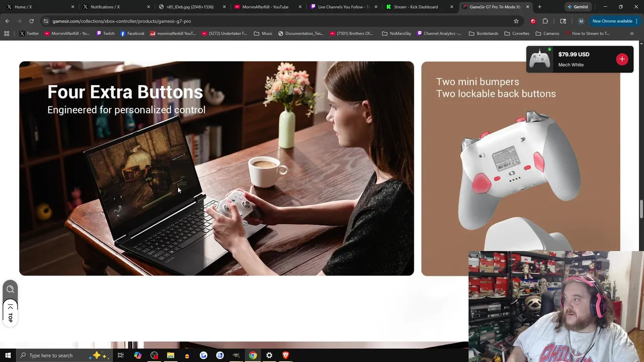Open the Chrome three-dot menu
This screenshot has width=644, height=362.
[636, 21]
